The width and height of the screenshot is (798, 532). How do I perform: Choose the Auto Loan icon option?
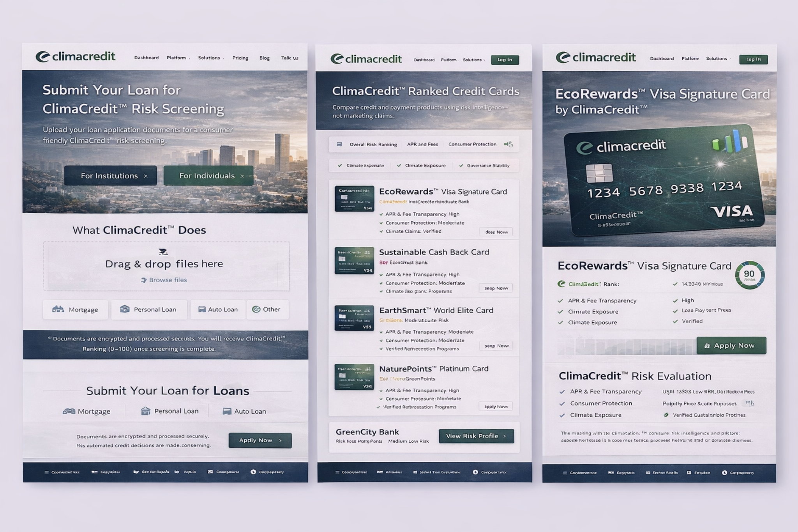[202, 309]
